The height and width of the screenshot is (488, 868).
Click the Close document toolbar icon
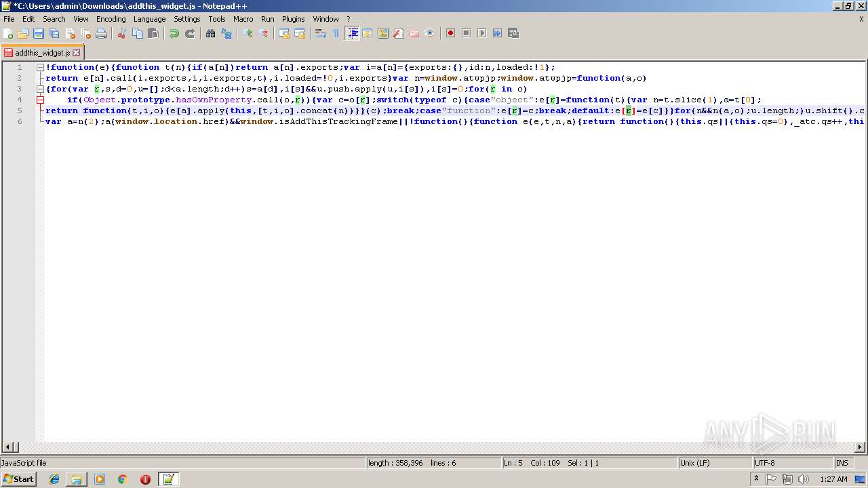coord(70,33)
